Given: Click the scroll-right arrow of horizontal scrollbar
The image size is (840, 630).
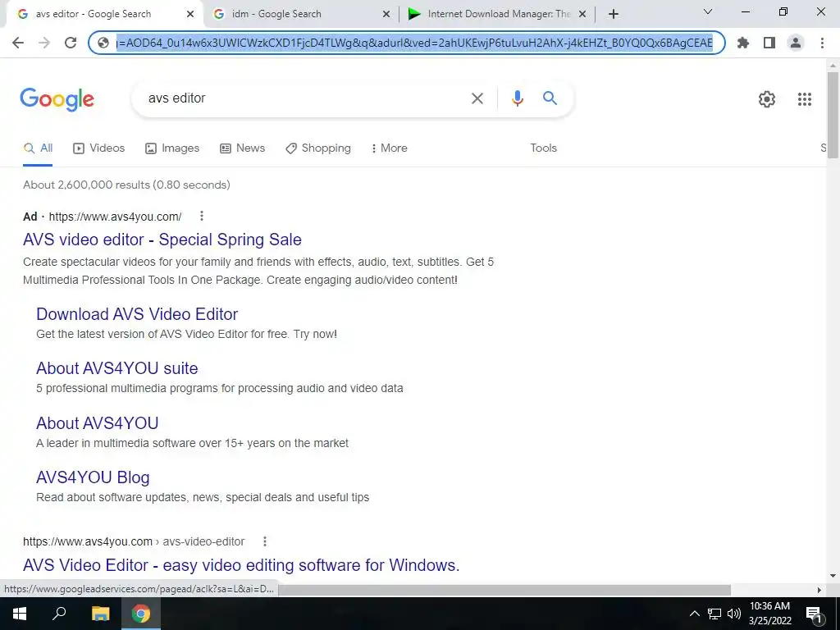Looking at the screenshot, I should (819, 590).
